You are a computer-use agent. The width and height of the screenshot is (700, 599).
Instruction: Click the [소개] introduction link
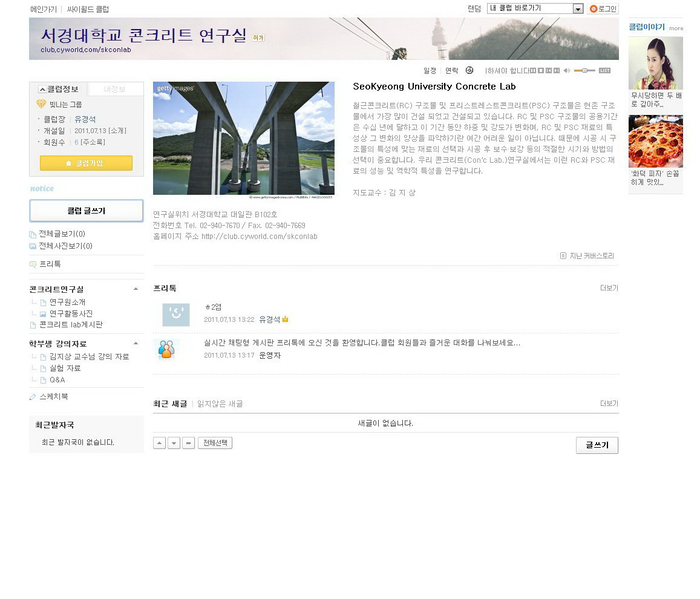117,131
